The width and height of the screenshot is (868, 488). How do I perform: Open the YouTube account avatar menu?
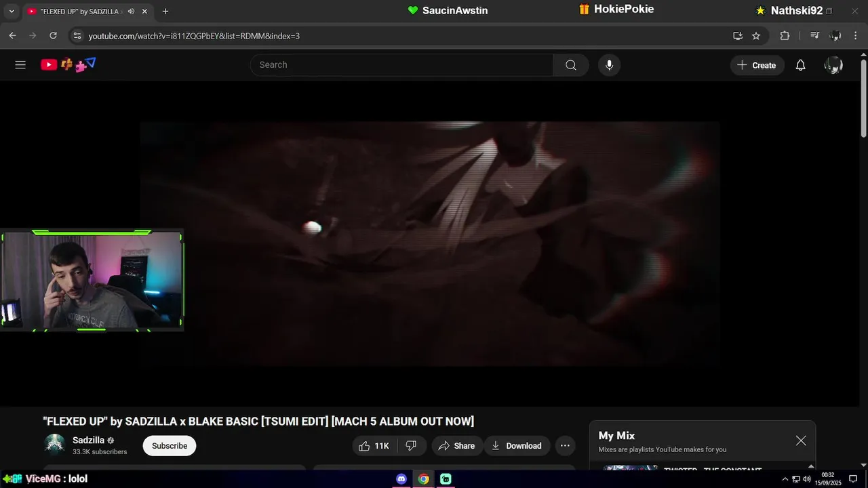click(833, 65)
